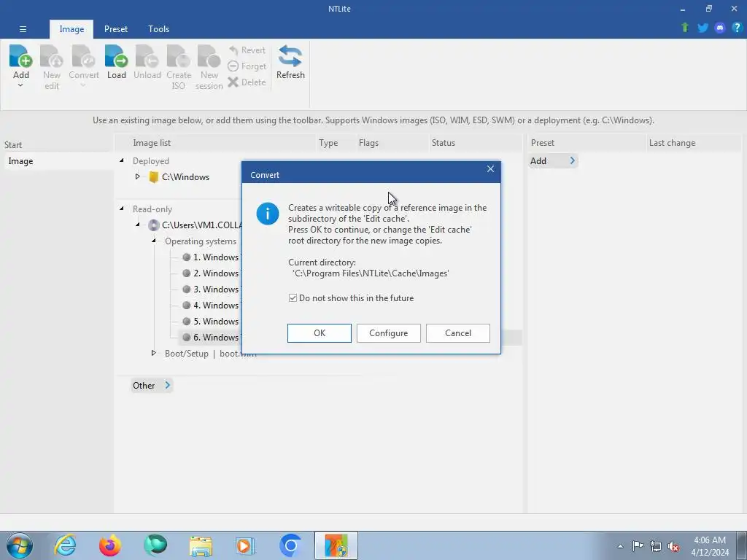This screenshot has width=747, height=560.
Task: Click the Flags column header
Action: (x=392, y=143)
